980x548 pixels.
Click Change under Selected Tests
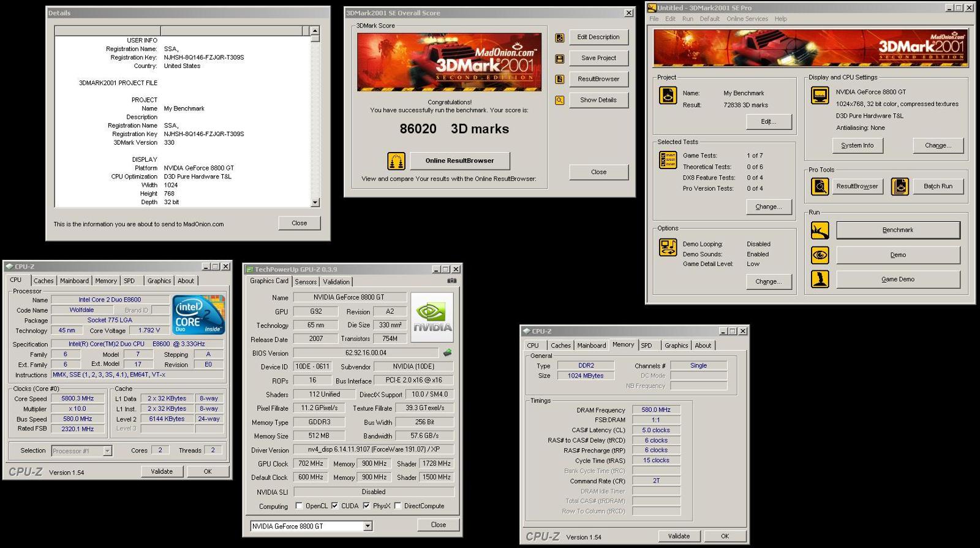click(769, 207)
